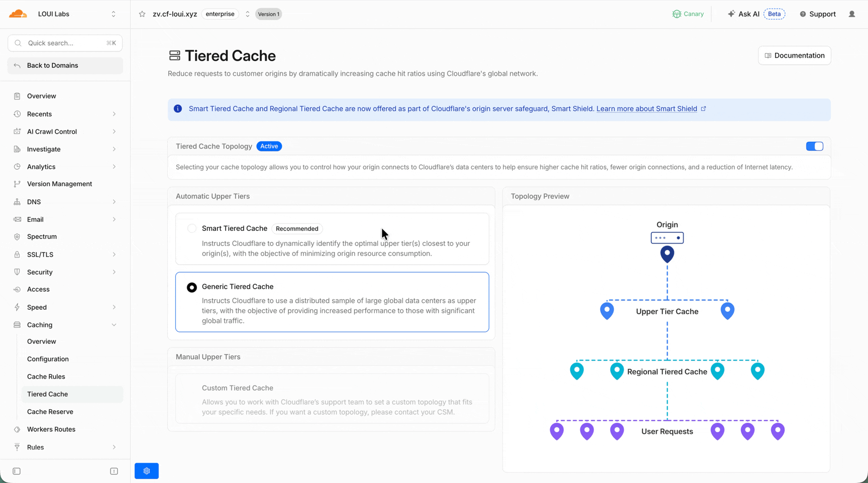Image resolution: width=868 pixels, height=483 pixels.
Task: Click the Spectrum shield icon
Action: click(17, 236)
